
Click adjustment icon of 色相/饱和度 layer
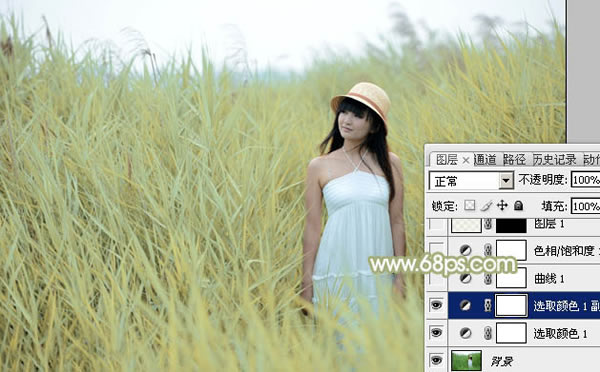point(465,250)
